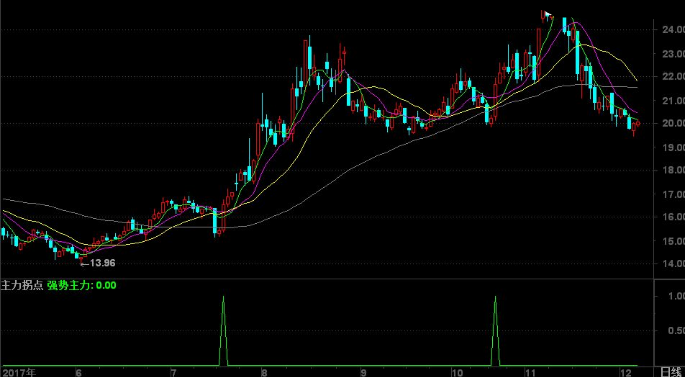
Task: Click the second green indicator spike in October
Action: (x=495, y=331)
